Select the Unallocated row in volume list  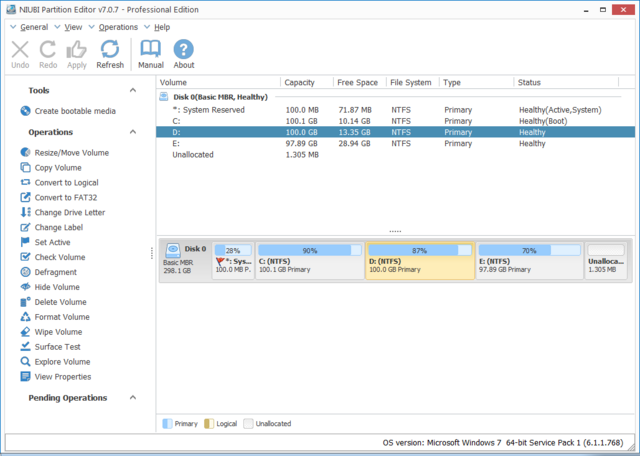(395, 155)
